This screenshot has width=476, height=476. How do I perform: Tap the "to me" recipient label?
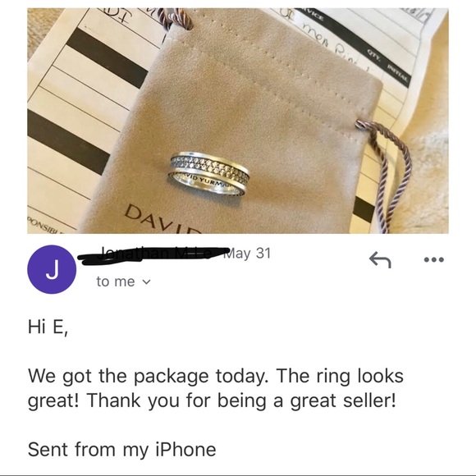pos(116,281)
